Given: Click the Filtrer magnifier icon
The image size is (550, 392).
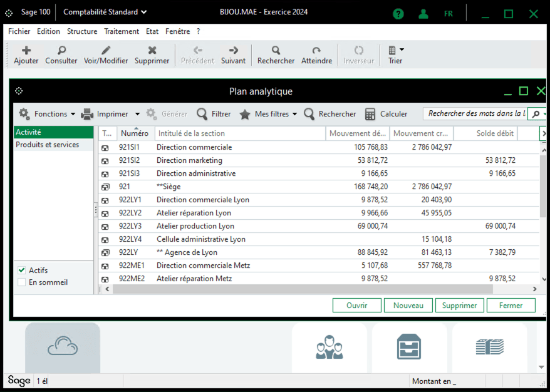Looking at the screenshot, I should pyautogui.click(x=202, y=114).
